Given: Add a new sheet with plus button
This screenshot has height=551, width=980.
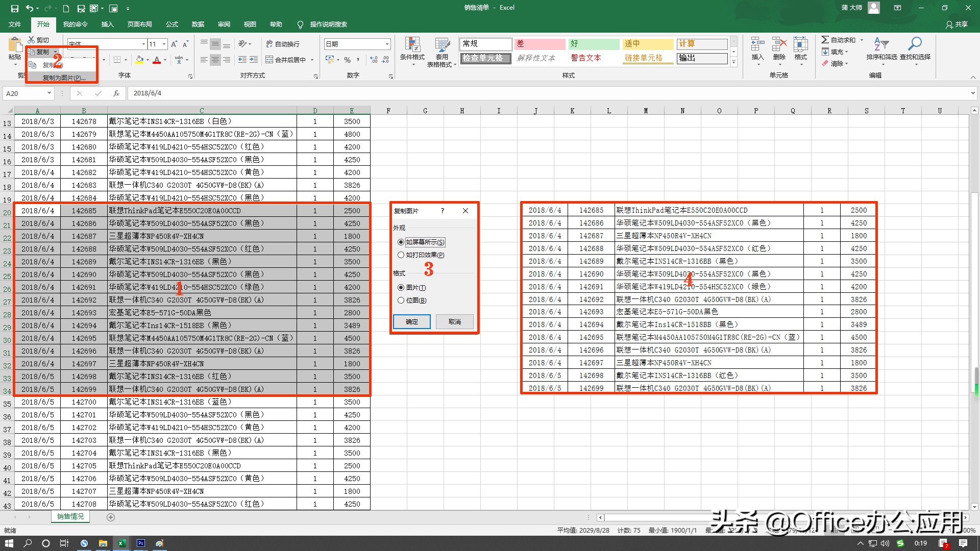Looking at the screenshot, I should click(x=111, y=517).
